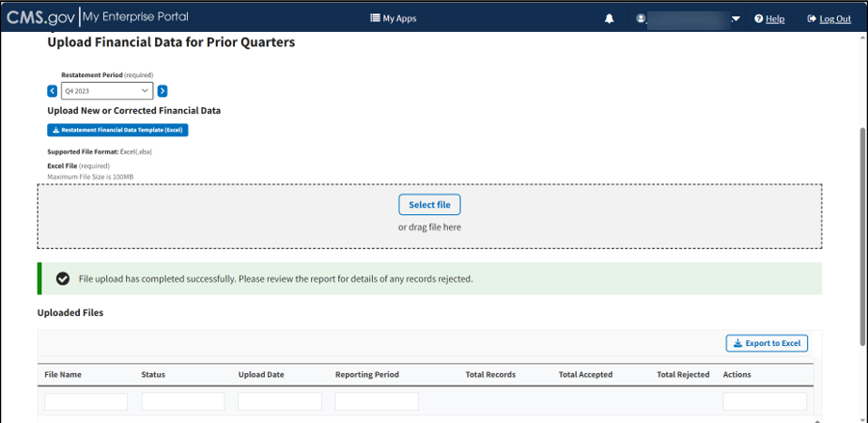The width and height of the screenshot is (868, 423).
Task: Go to next restatement period arrow
Action: pos(163,91)
